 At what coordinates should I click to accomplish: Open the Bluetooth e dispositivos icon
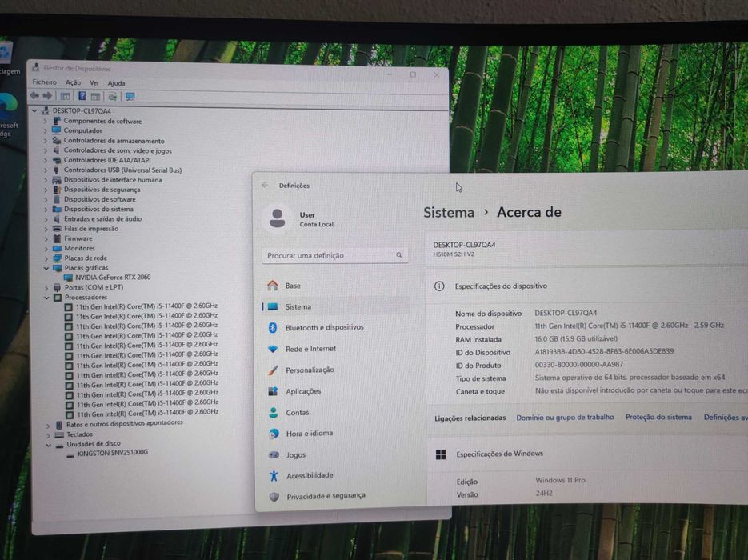[x=272, y=328]
